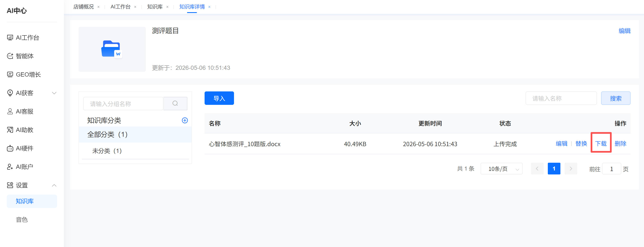
Task: Delete the docx file via 删除
Action: (620, 144)
